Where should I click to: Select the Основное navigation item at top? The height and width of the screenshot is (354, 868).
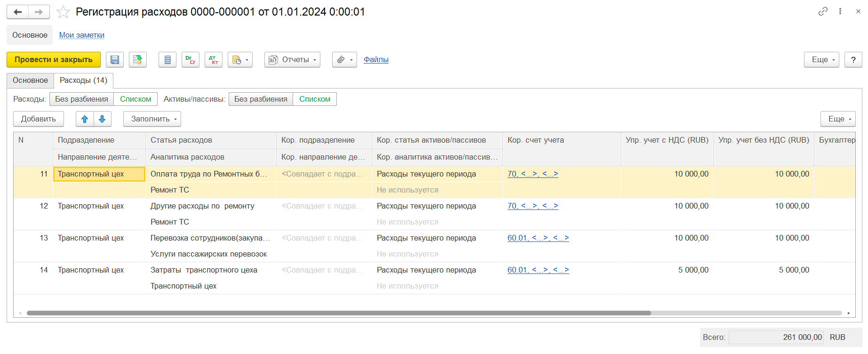[30, 35]
